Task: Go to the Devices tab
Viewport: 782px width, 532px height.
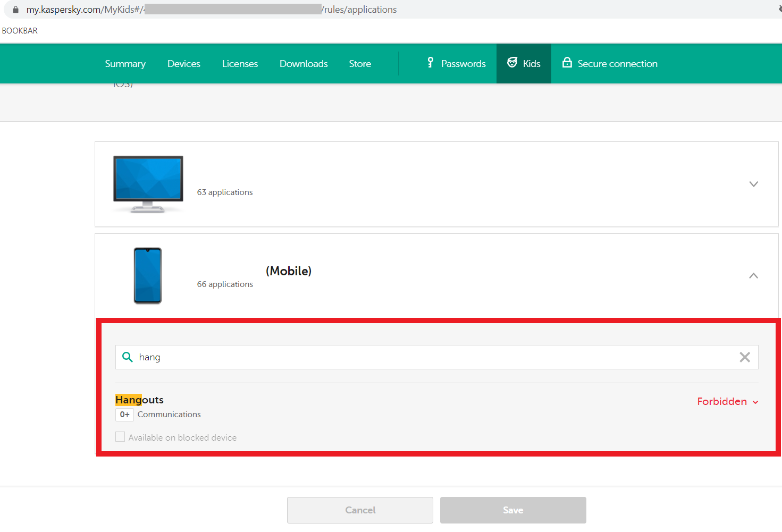Action: [184, 64]
